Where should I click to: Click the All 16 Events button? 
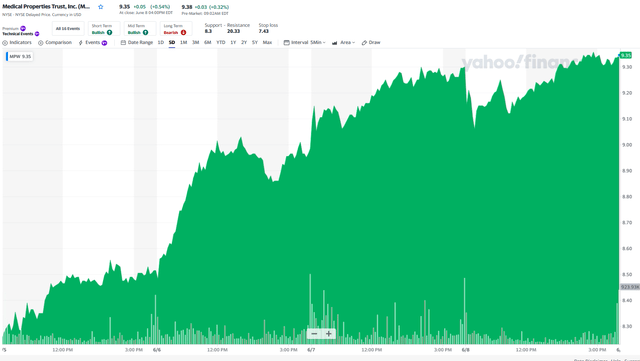pos(68,29)
